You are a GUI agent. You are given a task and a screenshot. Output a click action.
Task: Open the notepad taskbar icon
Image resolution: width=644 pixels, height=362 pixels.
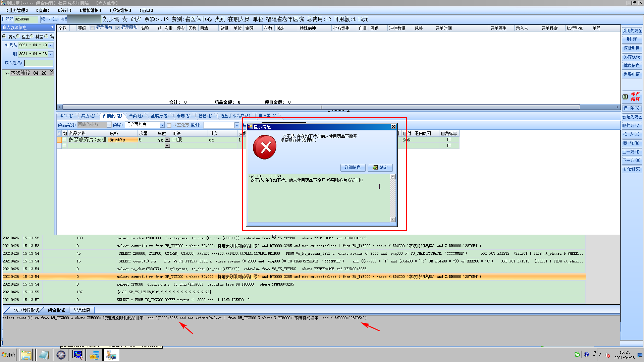(x=44, y=355)
